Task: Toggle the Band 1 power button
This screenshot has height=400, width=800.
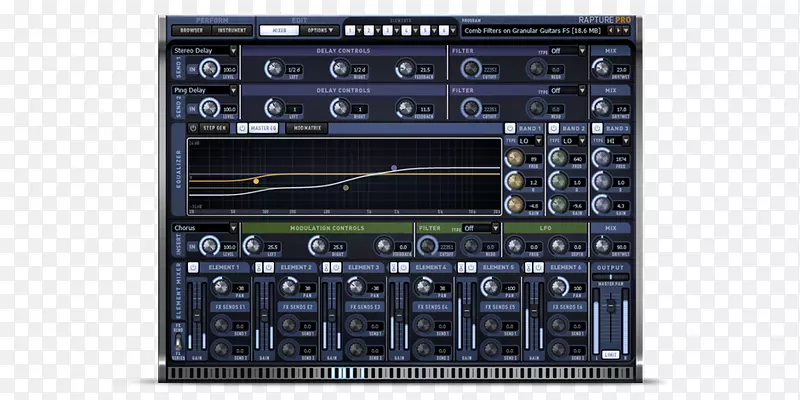Action: point(510,129)
